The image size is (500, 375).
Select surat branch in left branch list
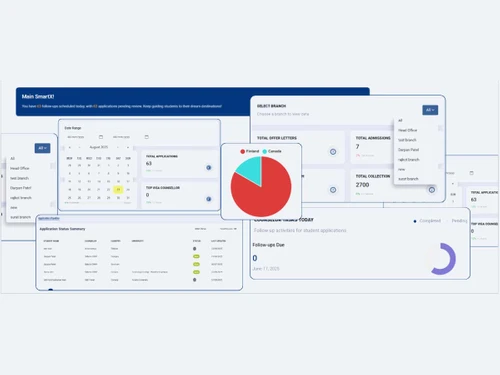pos(20,217)
